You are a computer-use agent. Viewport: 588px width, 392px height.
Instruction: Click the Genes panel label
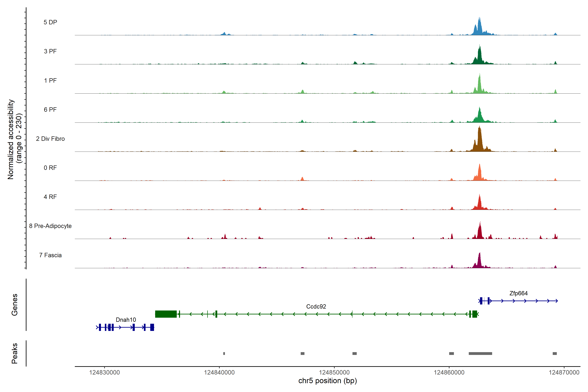coord(15,305)
